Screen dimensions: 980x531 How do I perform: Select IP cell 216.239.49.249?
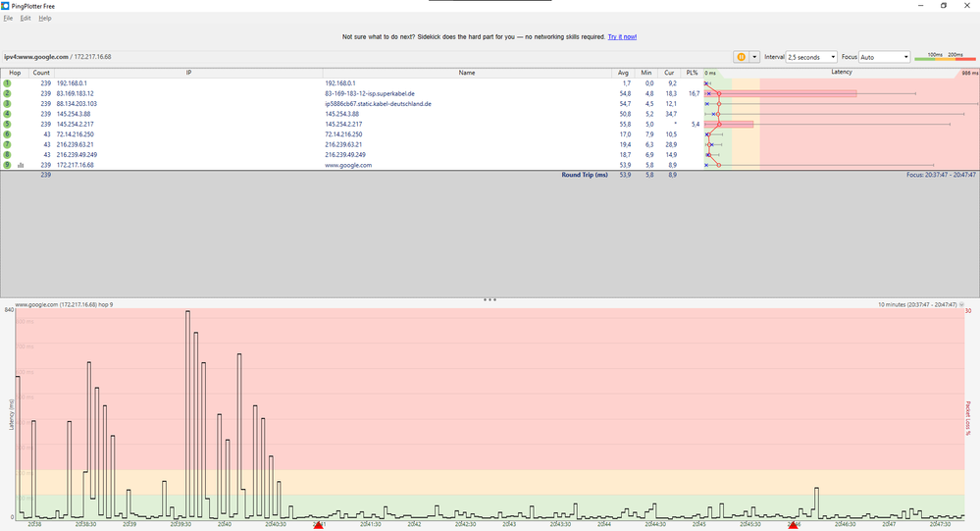(x=77, y=154)
